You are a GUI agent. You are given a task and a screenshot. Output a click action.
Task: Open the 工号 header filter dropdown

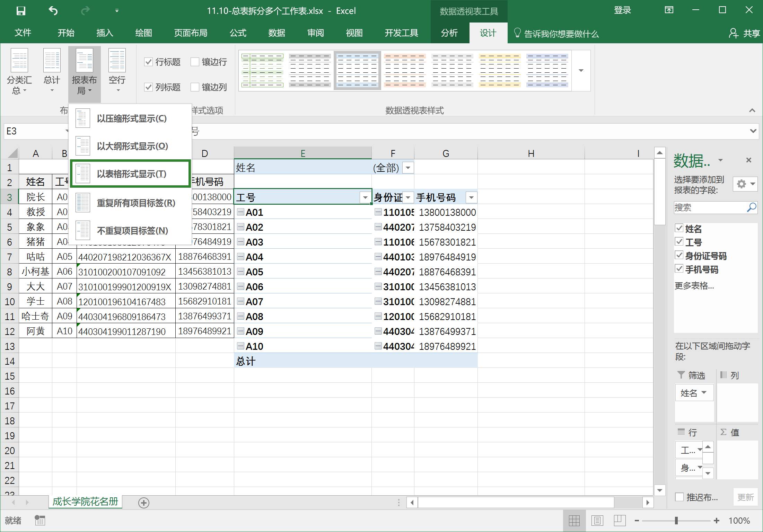click(x=365, y=198)
